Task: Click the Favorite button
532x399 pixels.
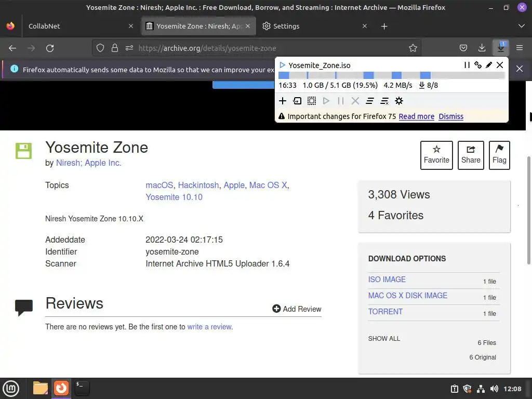Action: click(436, 155)
